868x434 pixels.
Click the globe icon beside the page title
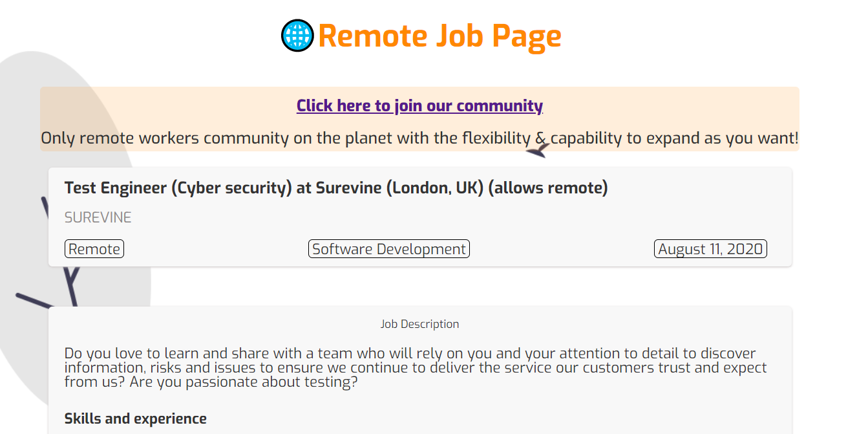click(297, 36)
